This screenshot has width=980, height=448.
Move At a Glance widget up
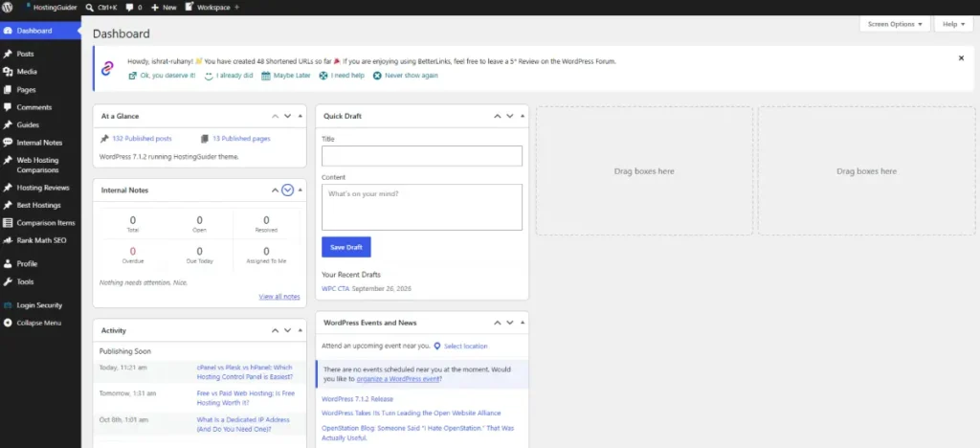pos(275,116)
